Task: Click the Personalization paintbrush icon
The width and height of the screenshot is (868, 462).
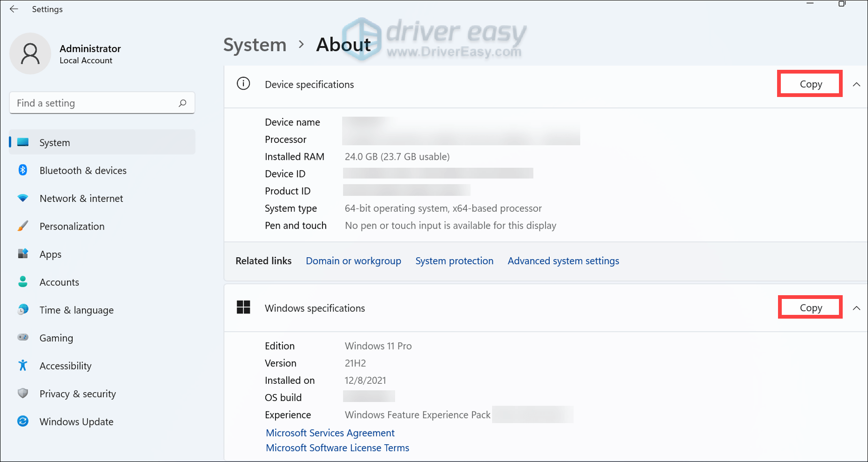Action: [23, 226]
